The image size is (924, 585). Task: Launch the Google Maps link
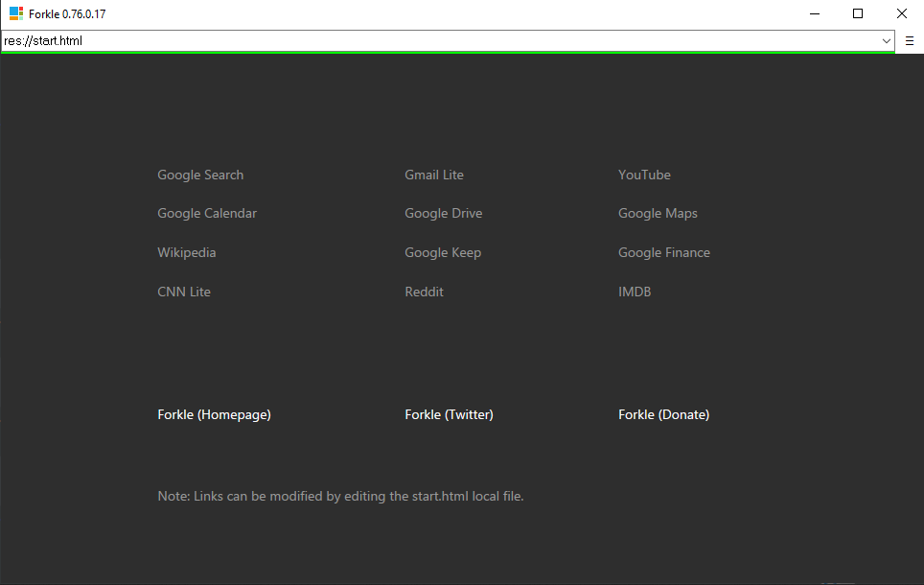click(x=658, y=214)
